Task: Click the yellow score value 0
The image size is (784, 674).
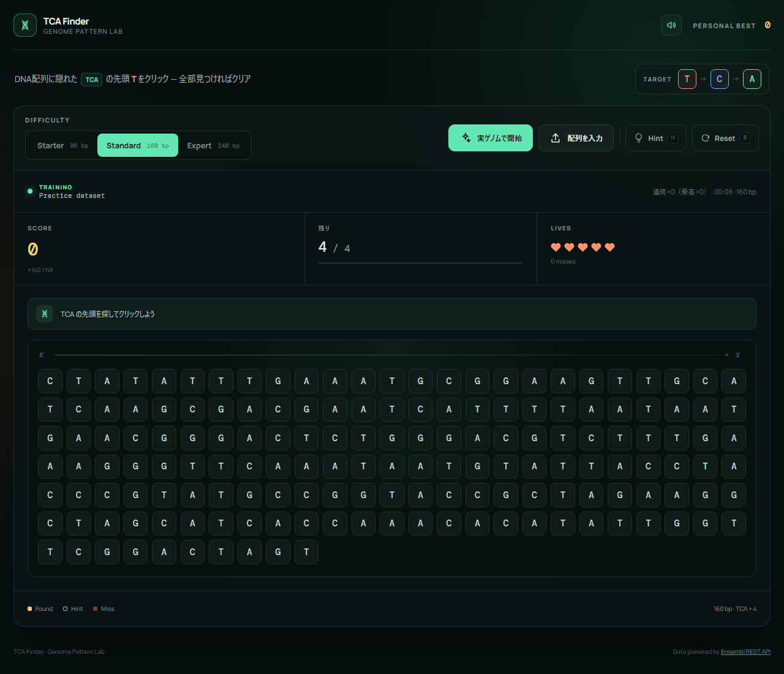Action: 33,249
